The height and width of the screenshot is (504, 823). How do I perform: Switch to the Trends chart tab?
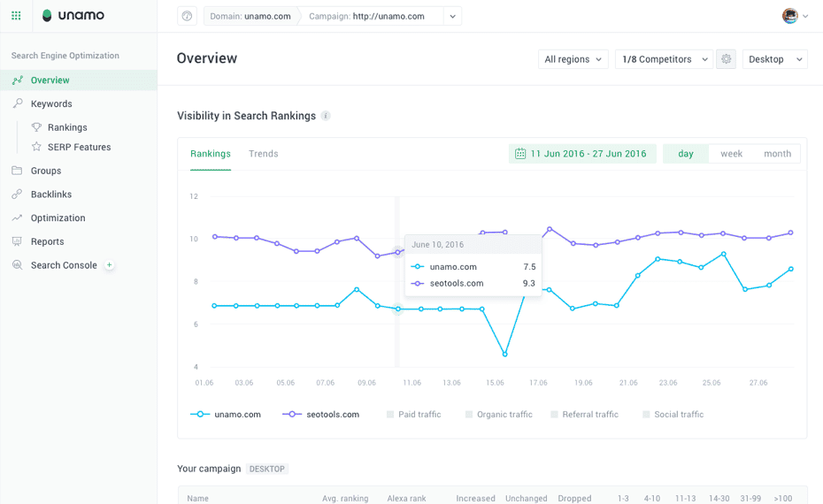point(264,154)
